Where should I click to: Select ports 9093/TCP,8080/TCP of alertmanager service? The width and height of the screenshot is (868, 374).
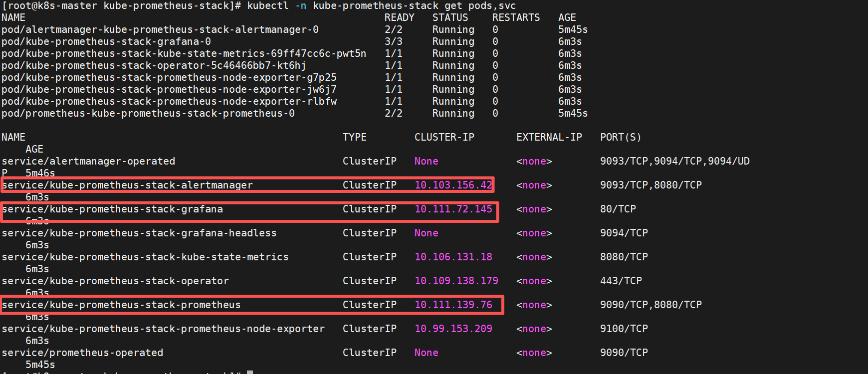point(651,185)
